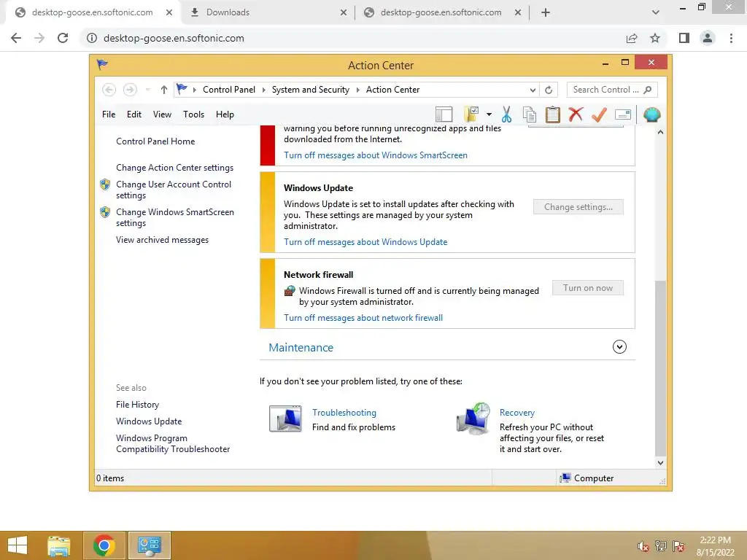
Task: Open the View menu
Action: [x=162, y=114]
